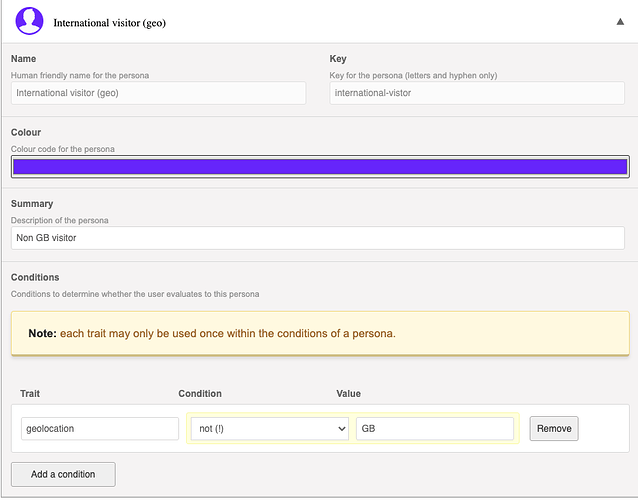638x500 pixels.
Task: Click the Colour section label
Action: click(26, 132)
